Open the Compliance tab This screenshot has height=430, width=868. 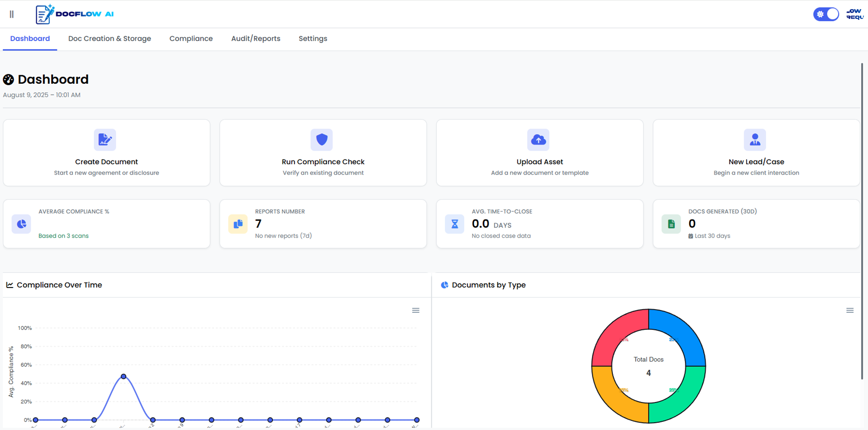(x=191, y=38)
